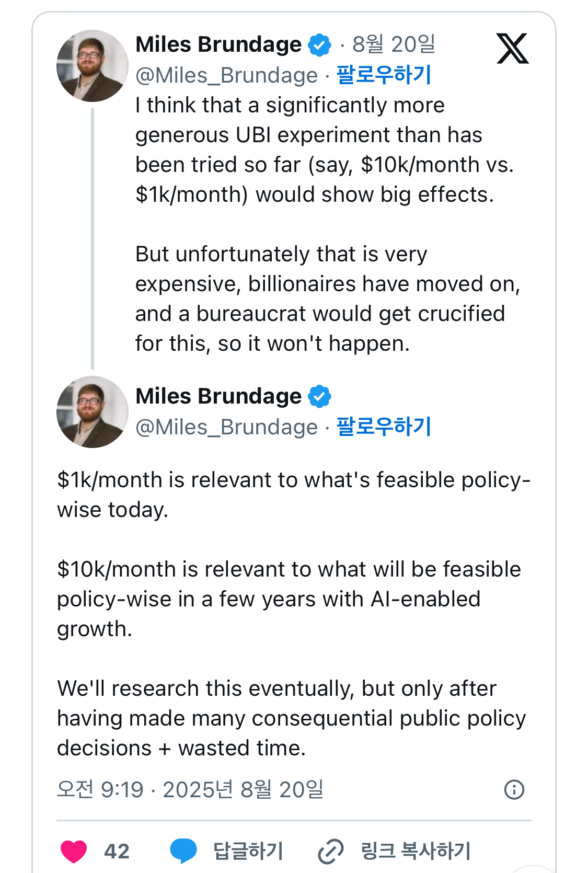Click @Miles_Brundage handle in second tweet

(226, 428)
